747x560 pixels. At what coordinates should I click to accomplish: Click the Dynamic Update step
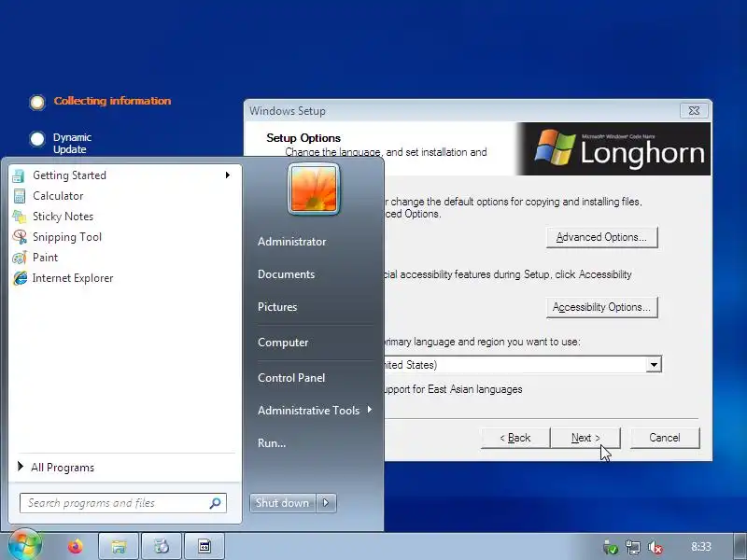(x=72, y=144)
